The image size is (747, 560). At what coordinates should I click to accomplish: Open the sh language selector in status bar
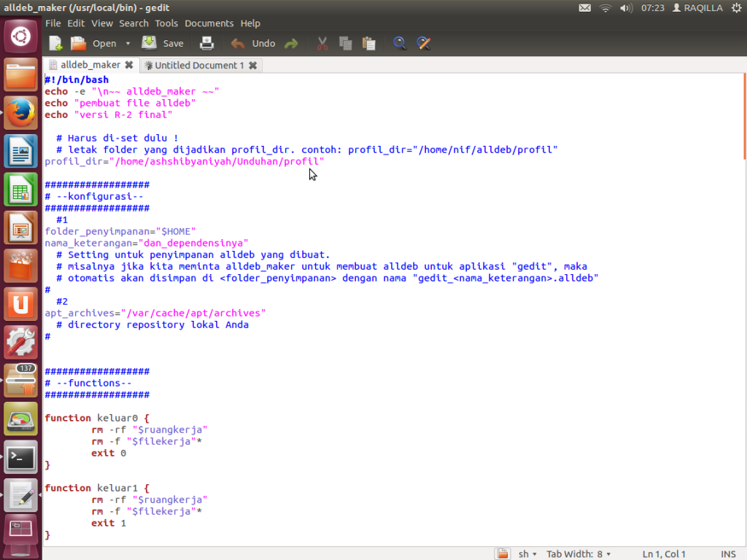point(527,554)
